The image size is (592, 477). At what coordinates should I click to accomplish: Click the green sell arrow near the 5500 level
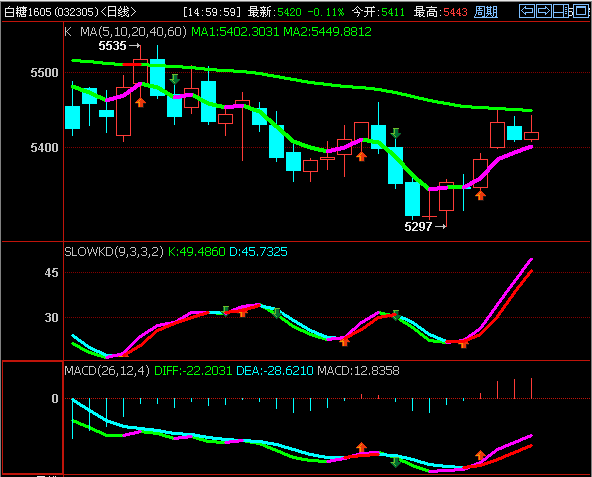[x=174, y=79]
